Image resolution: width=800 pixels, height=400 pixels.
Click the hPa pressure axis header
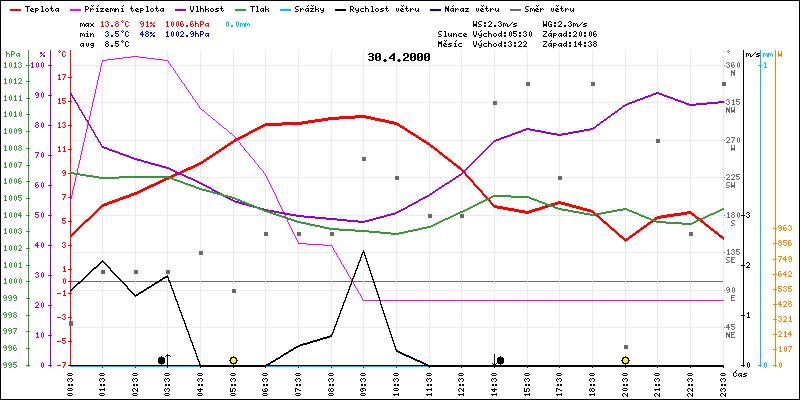12,54
